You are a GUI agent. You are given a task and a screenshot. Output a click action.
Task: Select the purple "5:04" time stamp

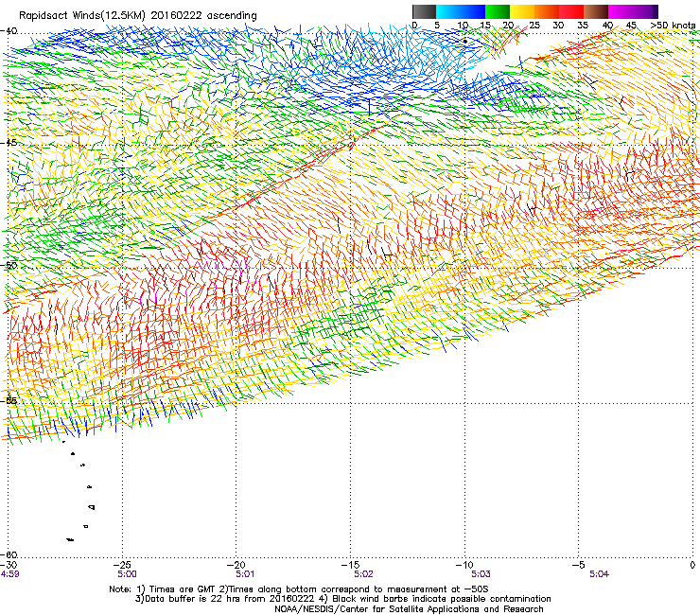pyautogui.click(x=599, y=574)
